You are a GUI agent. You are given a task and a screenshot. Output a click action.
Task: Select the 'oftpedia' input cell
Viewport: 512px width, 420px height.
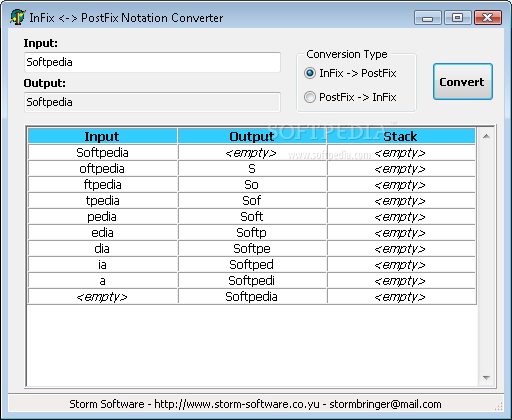click(x=102, y=169)
